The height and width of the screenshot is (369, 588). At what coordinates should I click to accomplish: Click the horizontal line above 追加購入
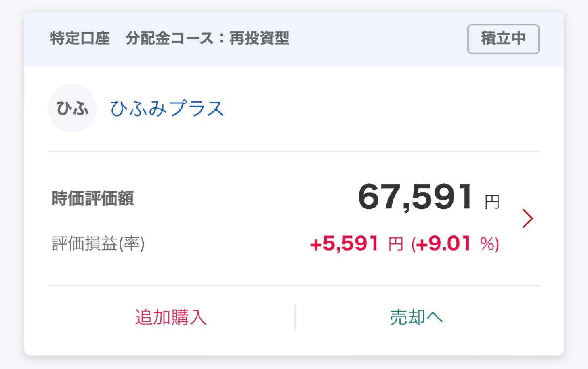tap(294, 285)
